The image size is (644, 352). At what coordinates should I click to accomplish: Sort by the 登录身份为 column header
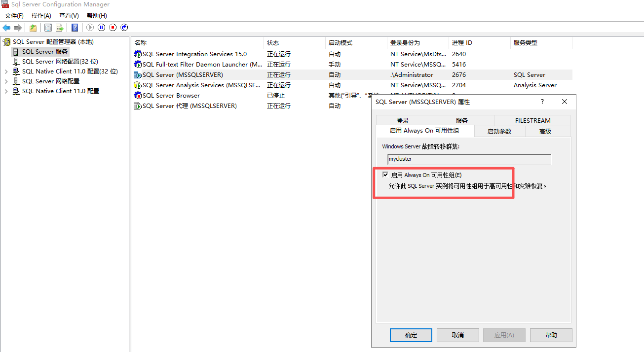(418, 43)
